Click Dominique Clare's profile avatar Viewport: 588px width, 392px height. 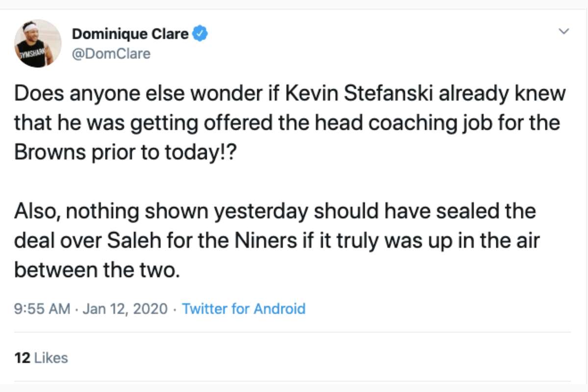[37, 43]
